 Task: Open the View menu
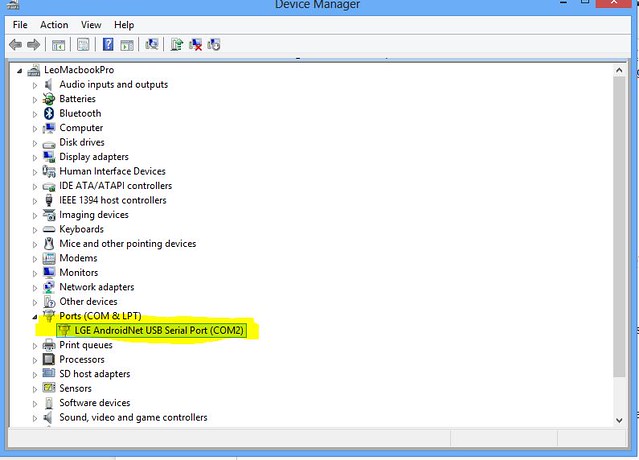pyautogui.click(x=91, y=24)
